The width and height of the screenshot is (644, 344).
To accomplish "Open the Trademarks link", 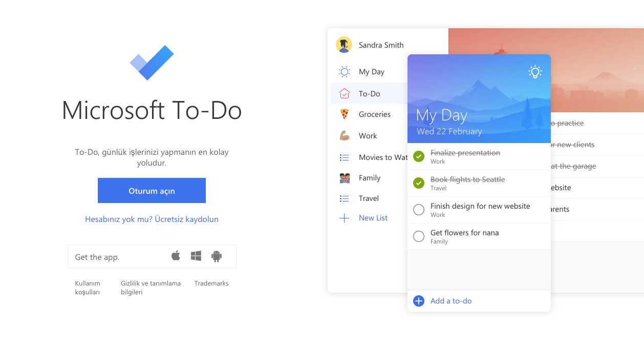I will click(x=211, y=284).
